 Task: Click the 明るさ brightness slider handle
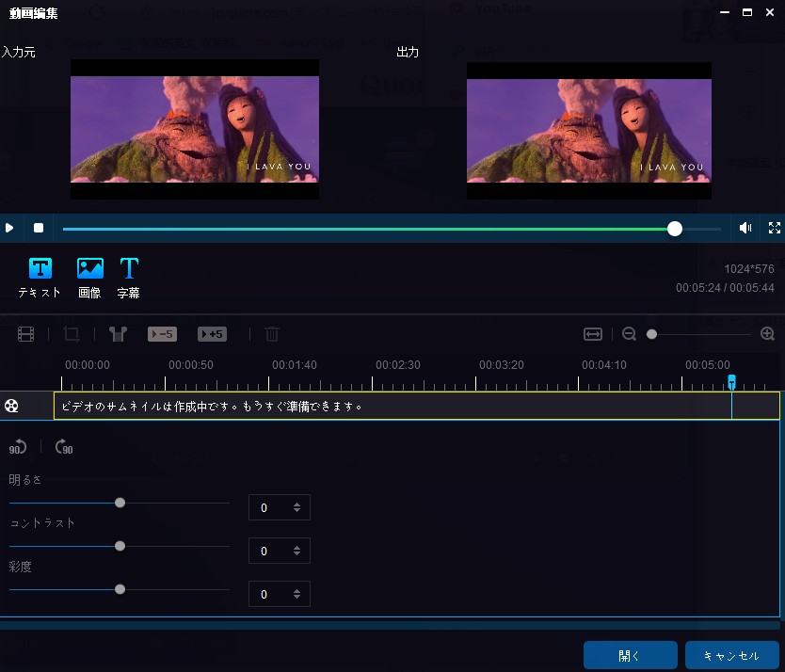click(120, 503)
